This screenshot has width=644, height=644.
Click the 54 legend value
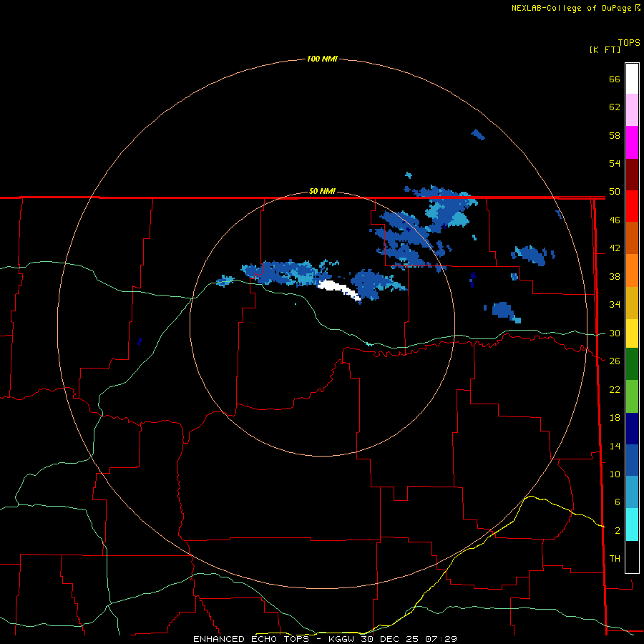coord(615,163)
